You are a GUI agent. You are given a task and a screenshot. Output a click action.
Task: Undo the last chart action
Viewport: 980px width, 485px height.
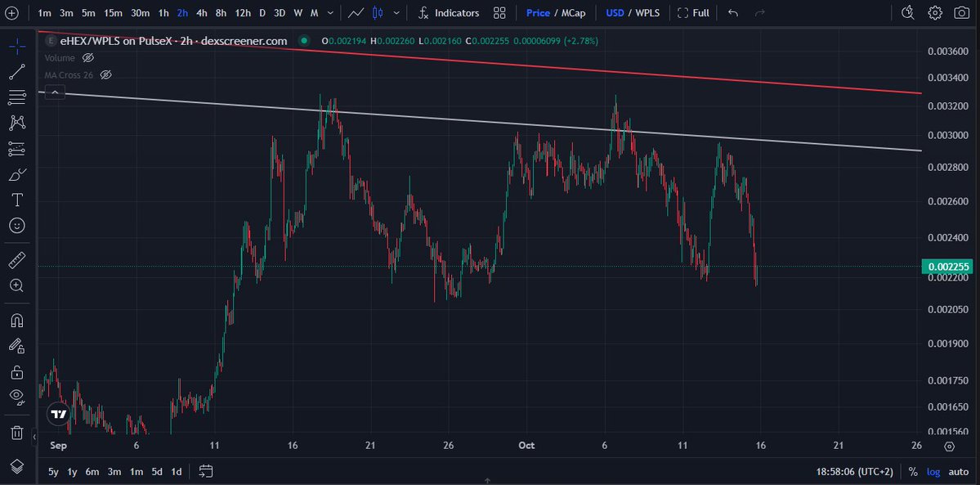click(x=733, y=12)
